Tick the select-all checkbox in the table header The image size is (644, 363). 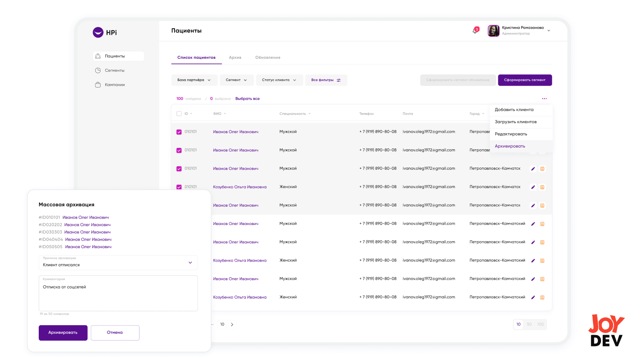pos(179,114)
